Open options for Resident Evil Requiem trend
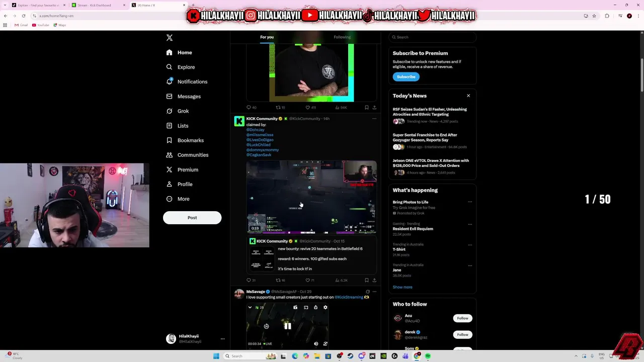Viewport: 644px width, 362px height. click(470, 224)
